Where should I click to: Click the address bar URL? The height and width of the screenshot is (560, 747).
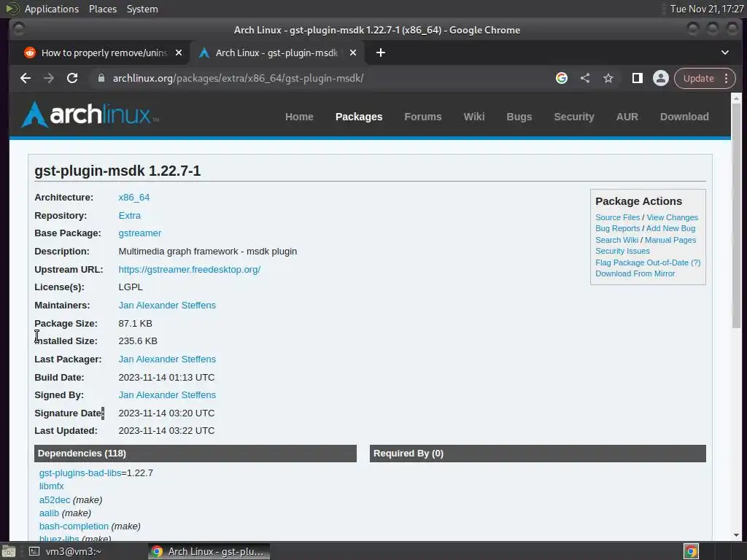coord(239,78)
